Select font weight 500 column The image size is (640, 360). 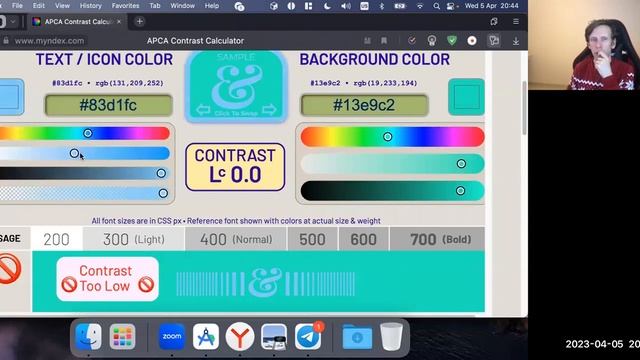[x=313, y=239]
